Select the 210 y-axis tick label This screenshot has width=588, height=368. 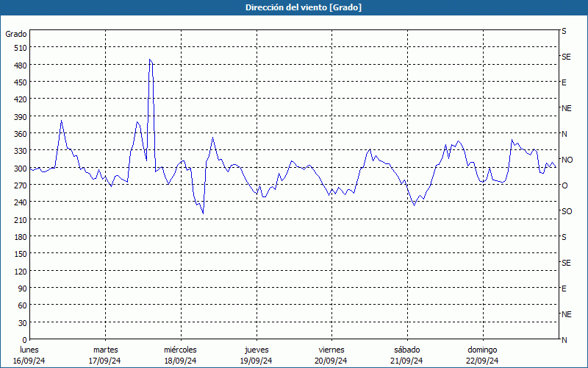[21, 219]
